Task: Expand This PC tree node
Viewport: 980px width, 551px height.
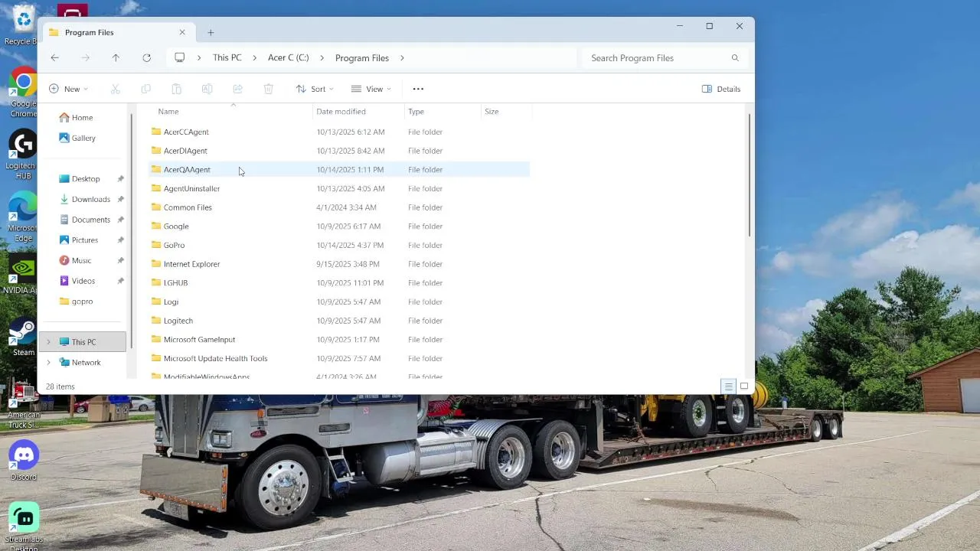Action: point(49,342)
